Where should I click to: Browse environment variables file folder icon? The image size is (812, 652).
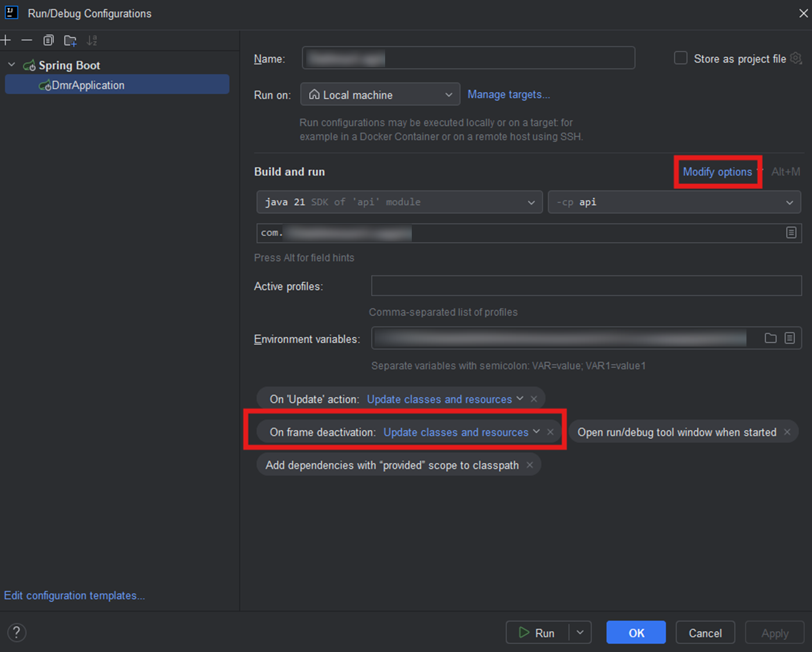tap(770, 338)
